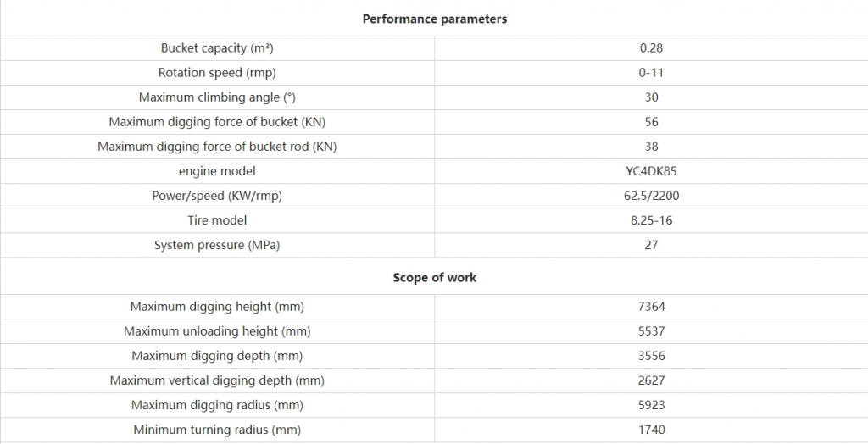Click the maximum digging depth value 3556
This screenshot has width=868, height=444.
pos(651,356)
